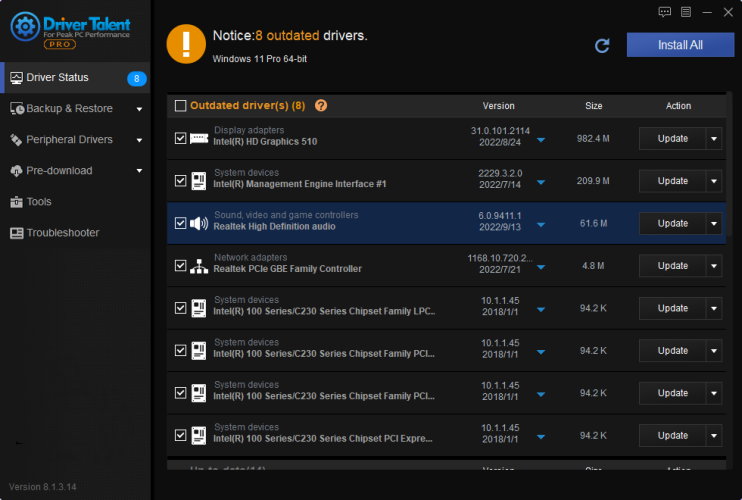The height and width of the screenshot is (500, 742).
Task: Open the feedback chat icon
Action: point(664,12)
